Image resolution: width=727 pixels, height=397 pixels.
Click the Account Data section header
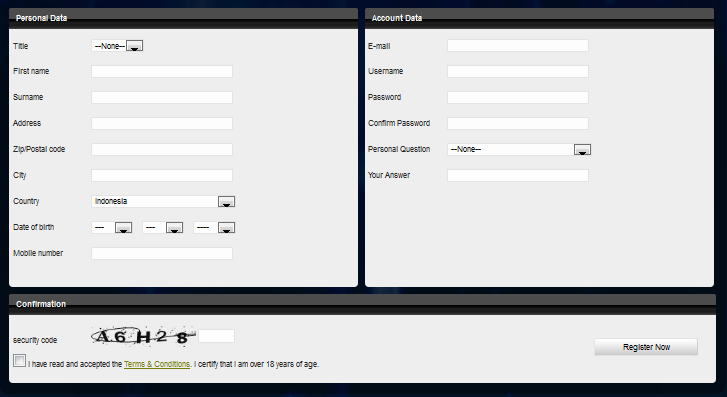539,19
